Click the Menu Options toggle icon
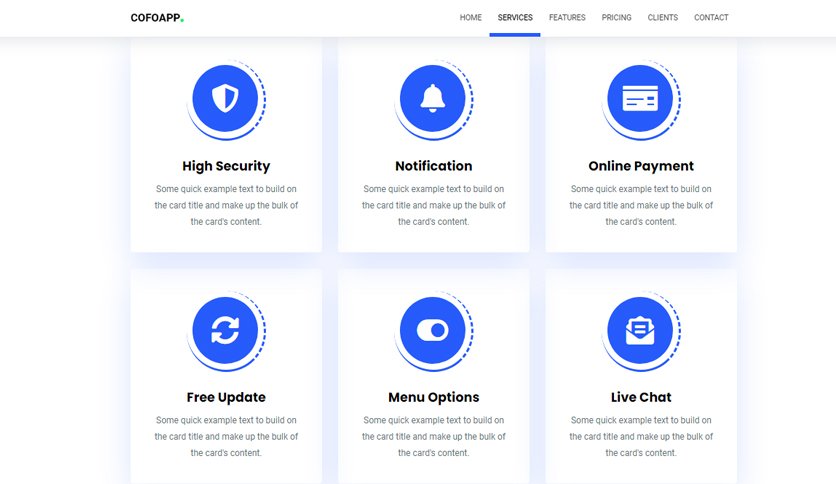836x484 pixels. (433, 330)
